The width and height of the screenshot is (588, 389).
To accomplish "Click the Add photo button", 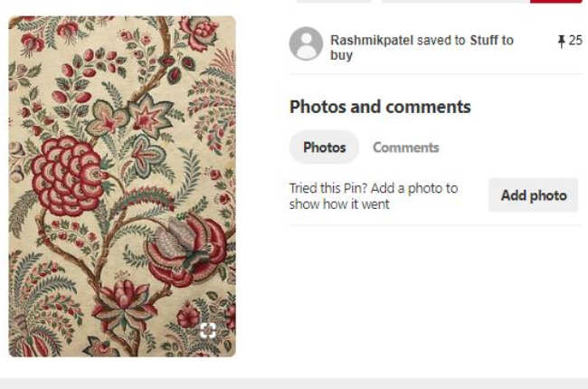I will (x=533, y=195).
